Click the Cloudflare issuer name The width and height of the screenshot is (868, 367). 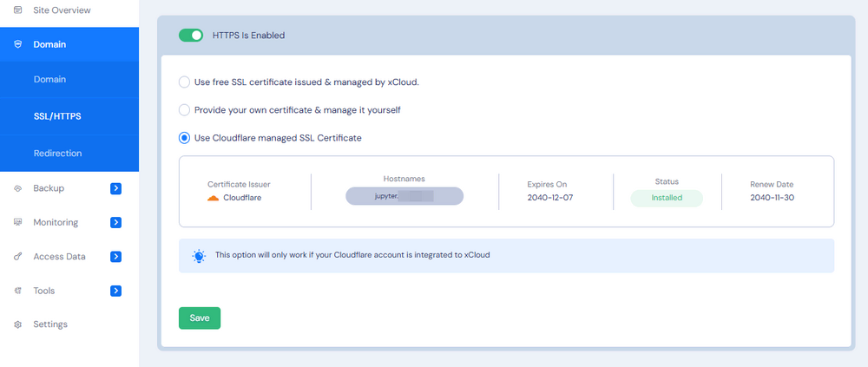point(242,198)
